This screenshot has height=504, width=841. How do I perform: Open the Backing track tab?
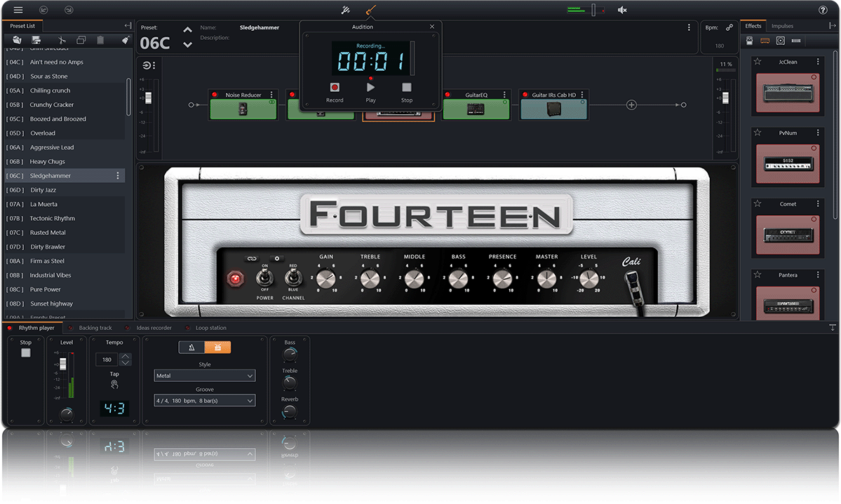[x=94, y=327]
